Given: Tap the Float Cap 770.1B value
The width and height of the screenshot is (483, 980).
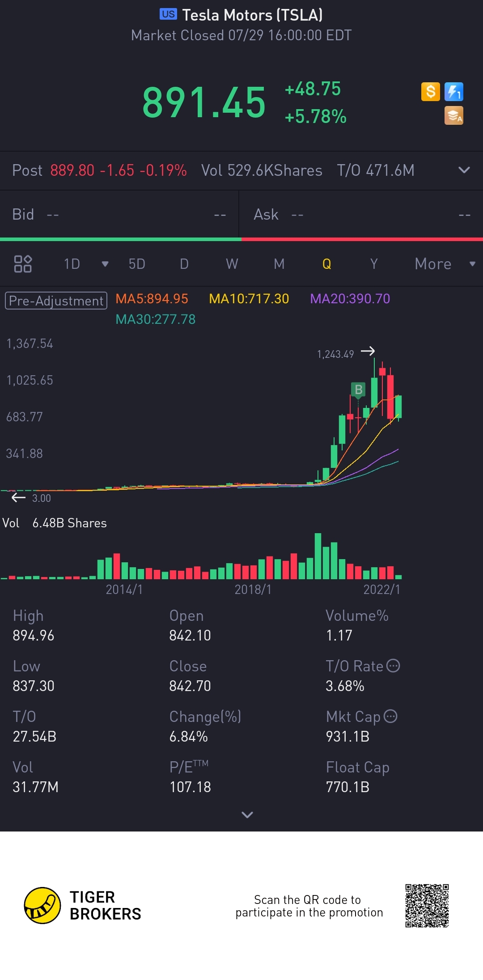Looking at the screenshot, I should tap(347, 787).
